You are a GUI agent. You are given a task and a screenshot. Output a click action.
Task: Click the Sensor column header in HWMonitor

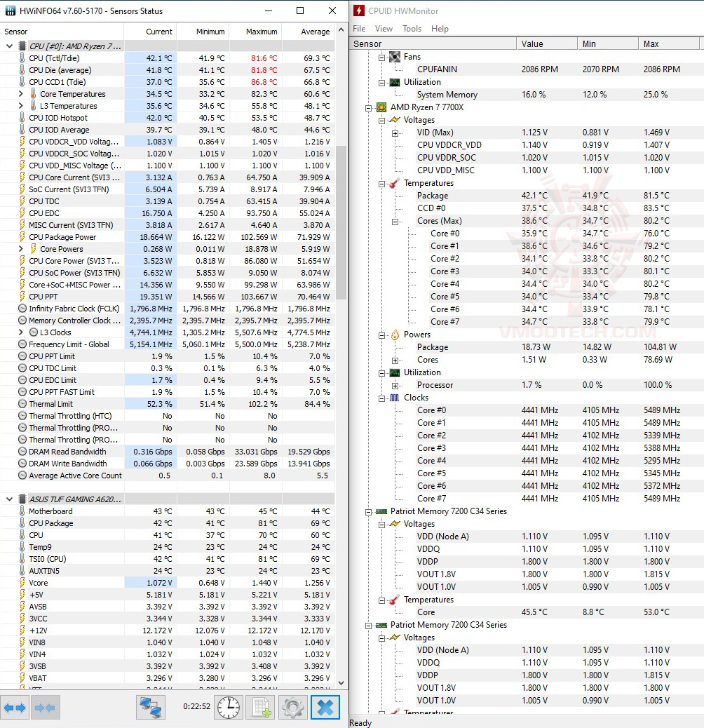[433, 43]
